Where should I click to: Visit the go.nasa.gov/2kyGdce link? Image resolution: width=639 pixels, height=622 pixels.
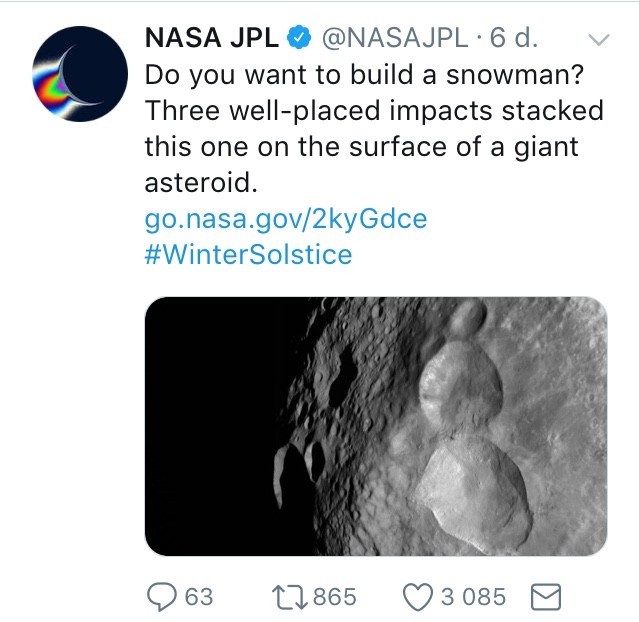click(286, 219)
